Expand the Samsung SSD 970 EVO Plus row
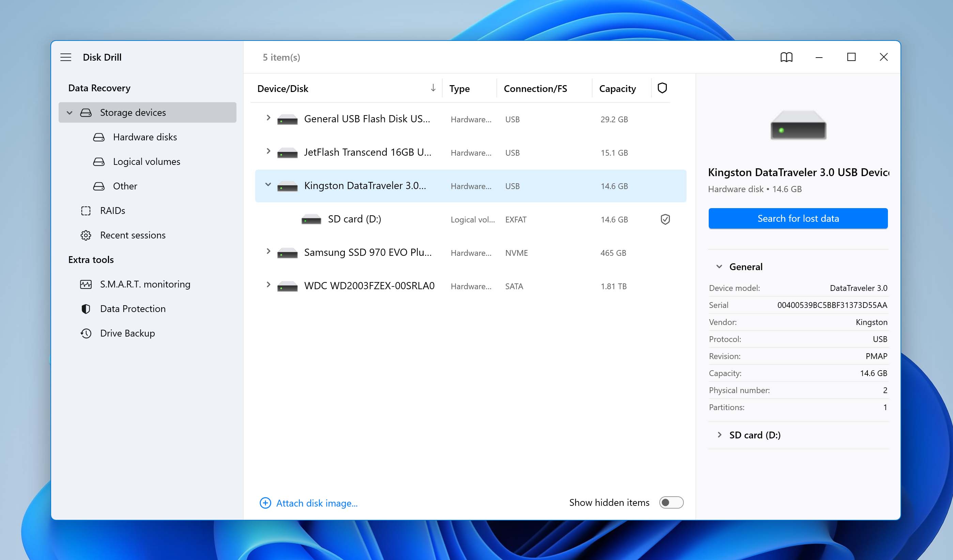This screenshot has width=953, height=560. 267,252
